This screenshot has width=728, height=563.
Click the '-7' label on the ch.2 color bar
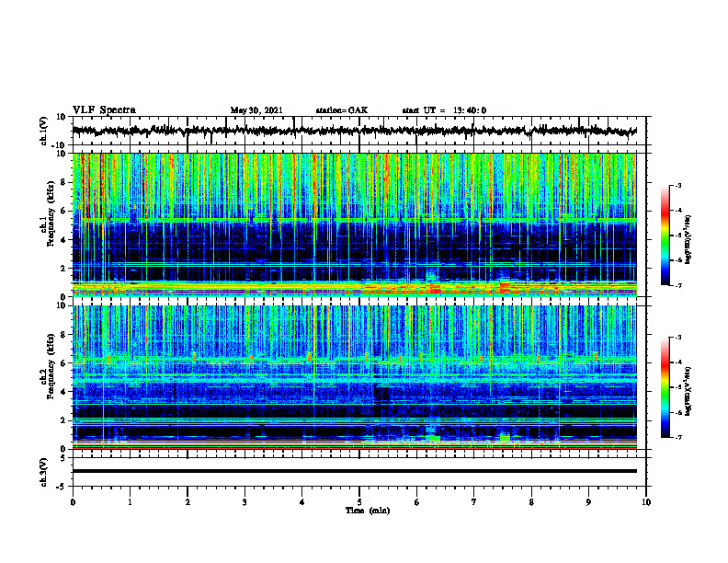678,437
